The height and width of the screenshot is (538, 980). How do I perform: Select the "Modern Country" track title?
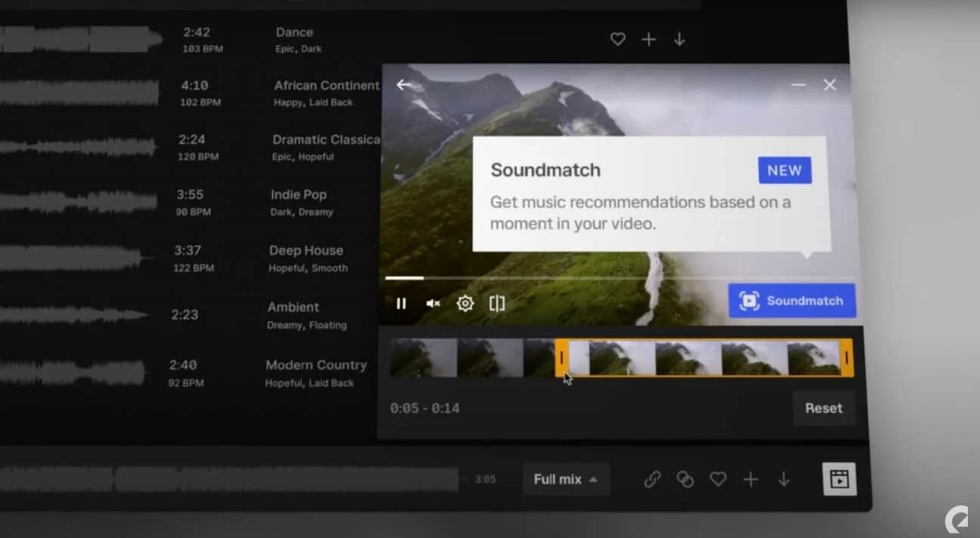[316, 365]
